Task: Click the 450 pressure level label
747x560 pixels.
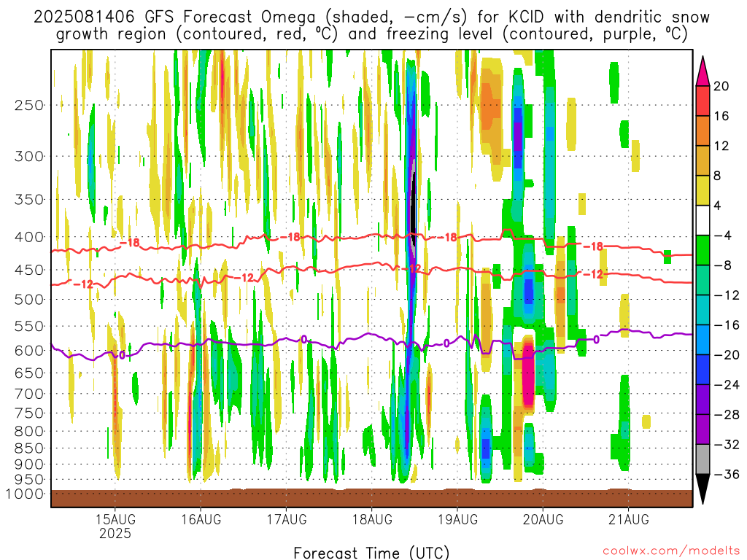Action: pos(29,270)
